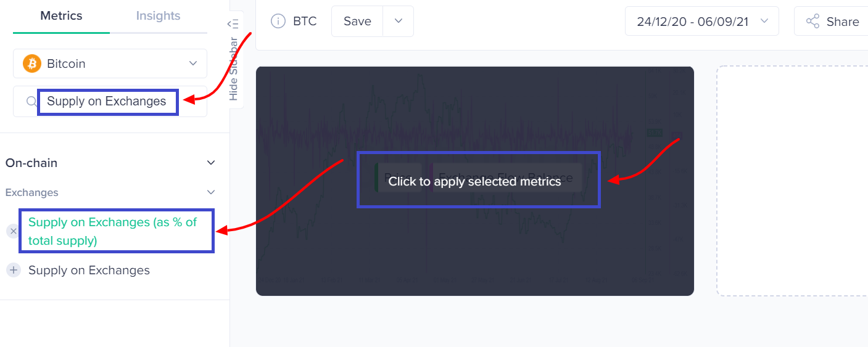Viewport: 868px width, 347px height.
Task: Click the search magnifier icon
Action: click(x=32, y=102)
